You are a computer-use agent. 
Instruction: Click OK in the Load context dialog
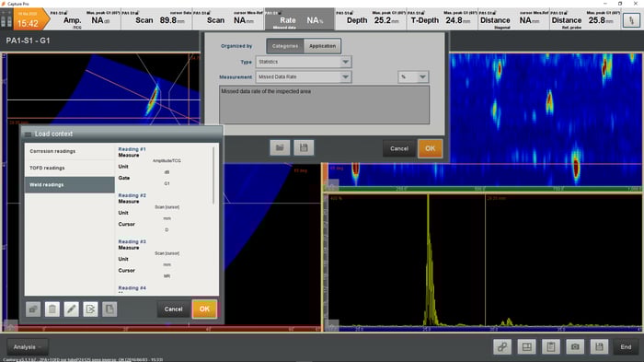(204, 309)
